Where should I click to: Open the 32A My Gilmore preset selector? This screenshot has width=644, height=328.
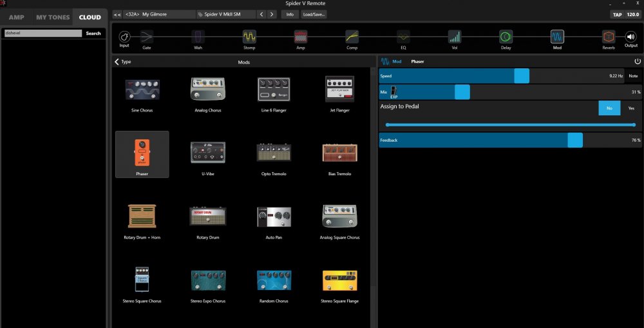[x=159, y=14]
